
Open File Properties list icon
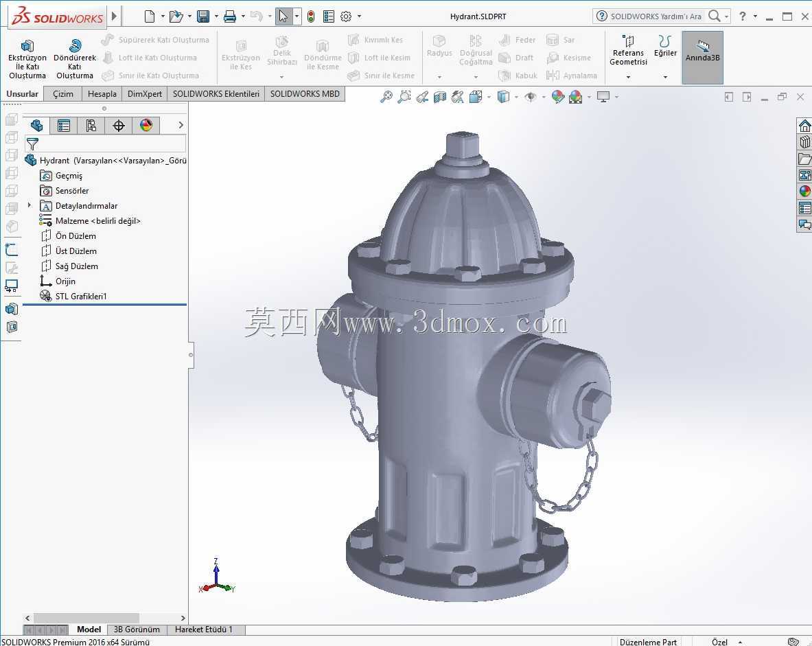[x=328, y=16]
